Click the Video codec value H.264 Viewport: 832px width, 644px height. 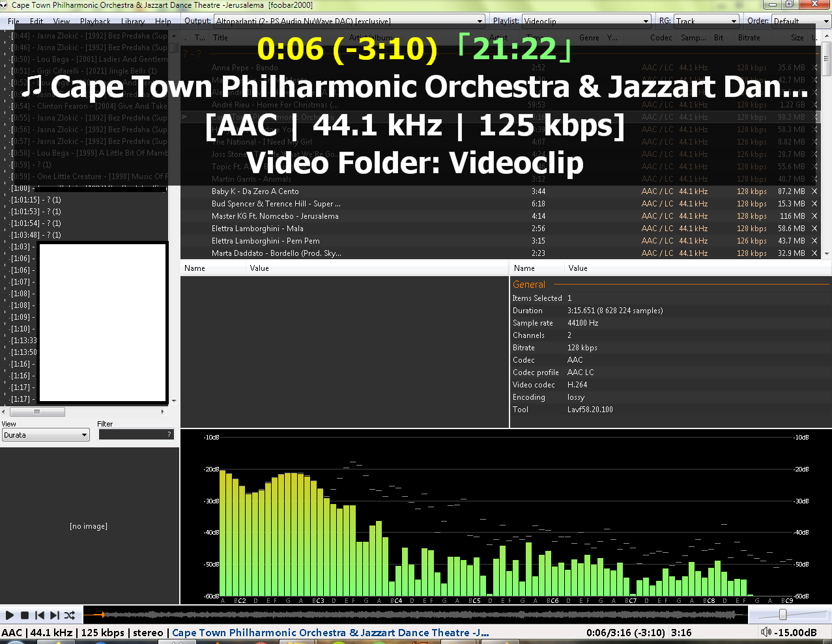point(577,385)
